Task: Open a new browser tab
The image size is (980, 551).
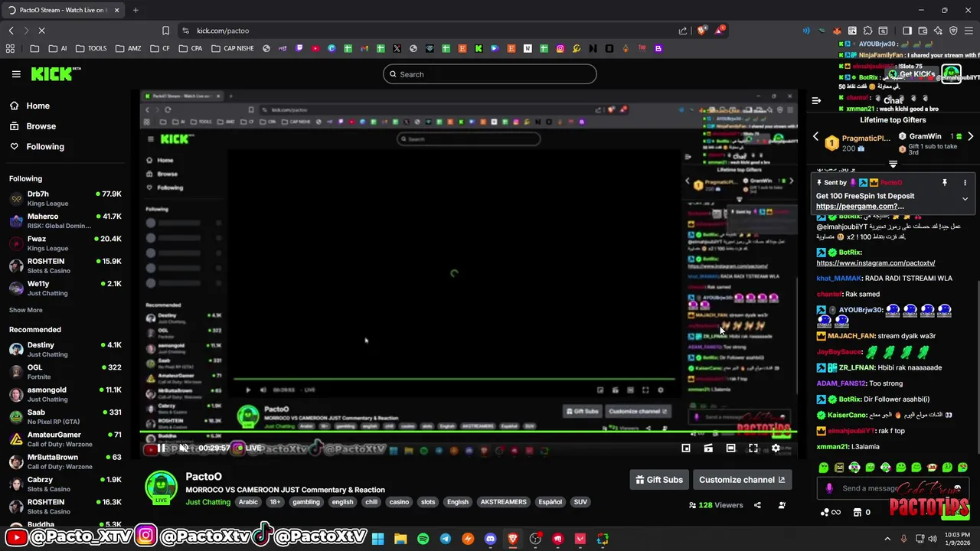Action: pos(136,10)
